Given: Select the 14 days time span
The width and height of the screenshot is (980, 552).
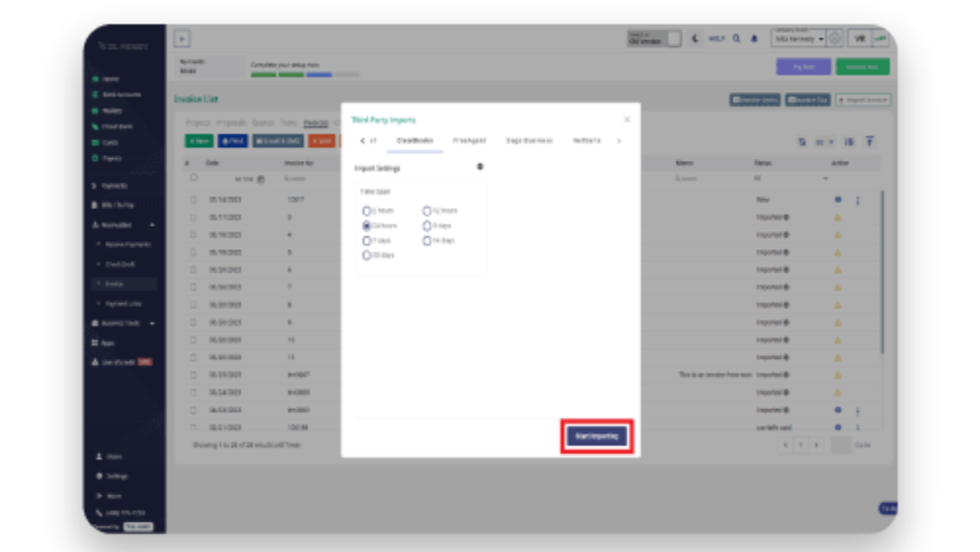Looking at the screenshot, I should (427, 240).
